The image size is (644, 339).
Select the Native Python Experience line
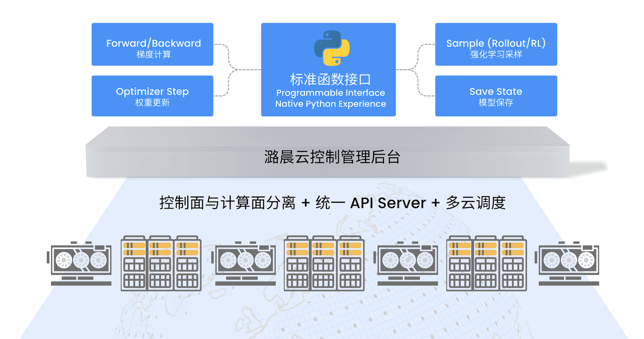click(x=330, y=104)
